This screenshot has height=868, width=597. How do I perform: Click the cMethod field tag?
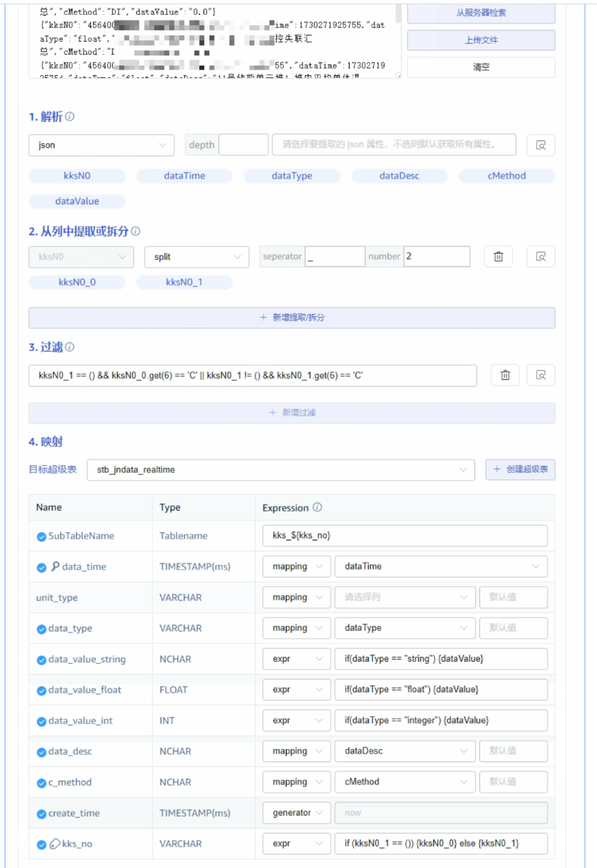[x=507, y=176]
